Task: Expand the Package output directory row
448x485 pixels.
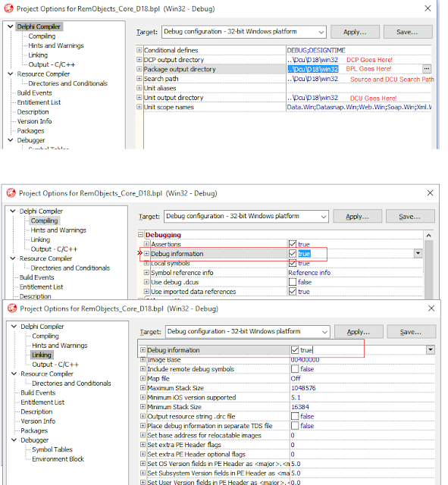Action: click(139, 69)
